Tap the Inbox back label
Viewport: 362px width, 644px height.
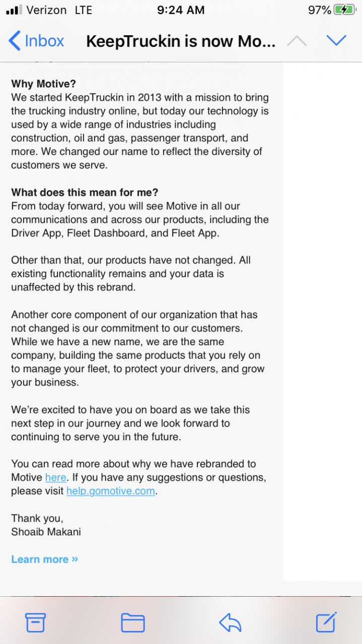click(44, 41)
